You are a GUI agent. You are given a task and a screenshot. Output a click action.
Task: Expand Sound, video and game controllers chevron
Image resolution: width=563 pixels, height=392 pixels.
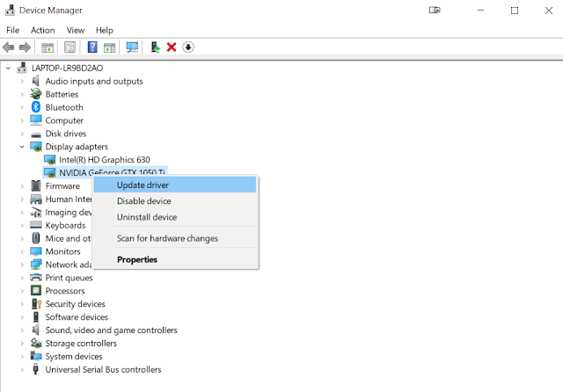tap(22, 330)
